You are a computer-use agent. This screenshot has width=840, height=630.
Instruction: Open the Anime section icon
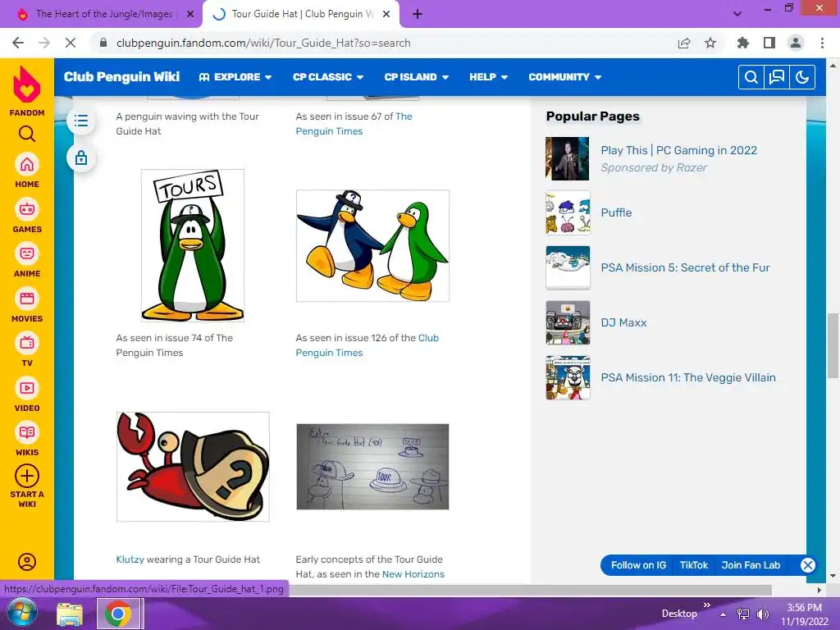click(x=27, y=253)
